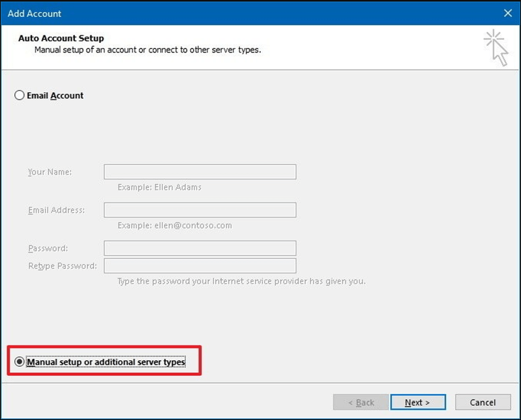This screenshot has width=521, height=420.
Task: Close the Add Account window
Action: point(508,13)
